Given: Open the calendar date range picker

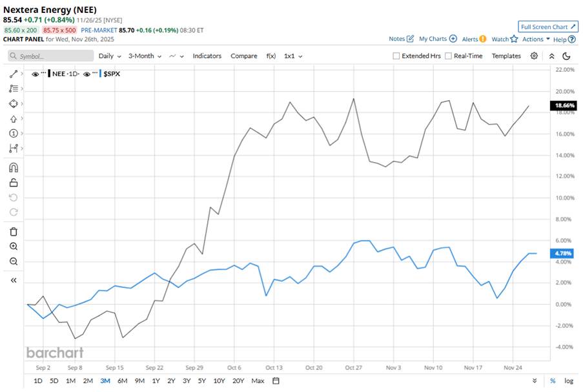Looking at the screenshot, I should [x=276, y=381].
